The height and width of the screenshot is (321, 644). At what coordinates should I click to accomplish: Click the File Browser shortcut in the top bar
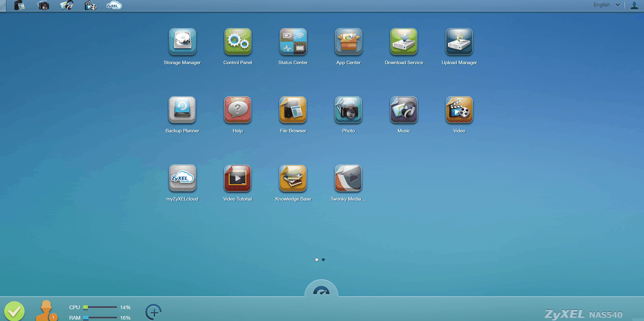(20, 5)
